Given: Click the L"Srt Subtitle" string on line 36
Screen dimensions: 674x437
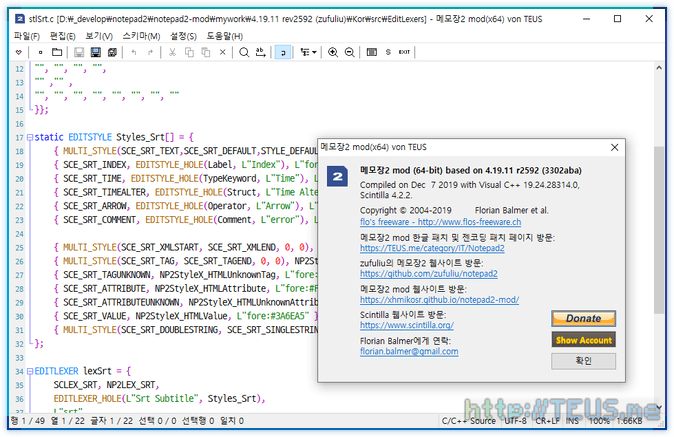Looking at the screenshot, I should pyautogui.click(x=163, y=399).
